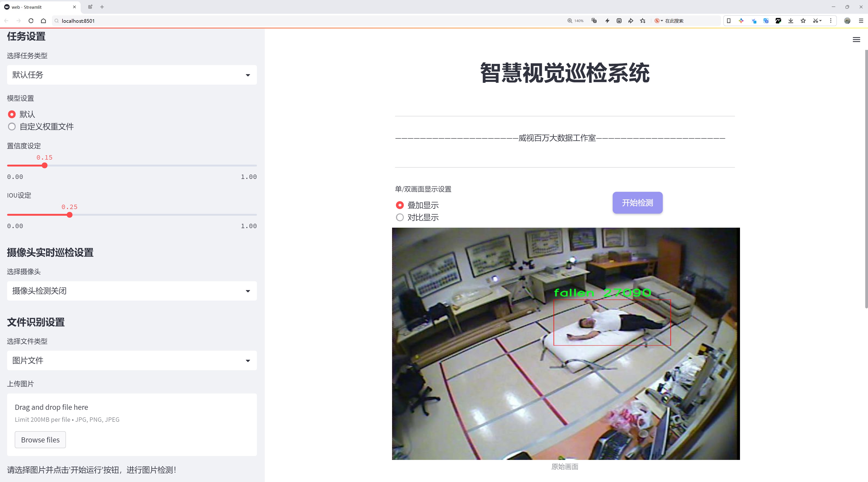Click the Browse files button

click(x=40, y=439)
